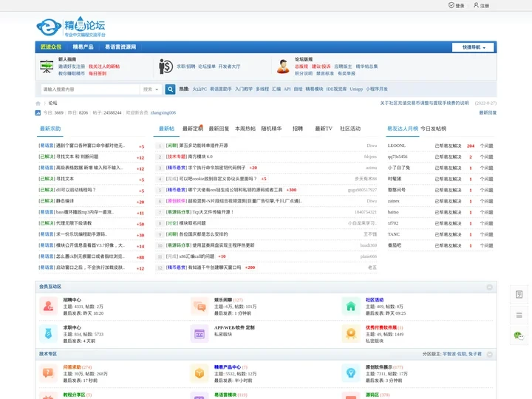Open the 娱乐闲聊 forum title link
The width and height of the screenshot is (532, 399).
[223, 300]
